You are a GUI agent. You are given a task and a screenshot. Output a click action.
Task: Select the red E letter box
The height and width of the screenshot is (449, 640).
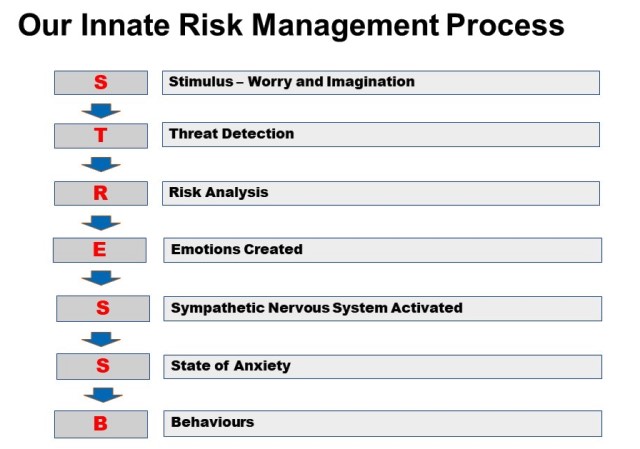click(100, 250)
